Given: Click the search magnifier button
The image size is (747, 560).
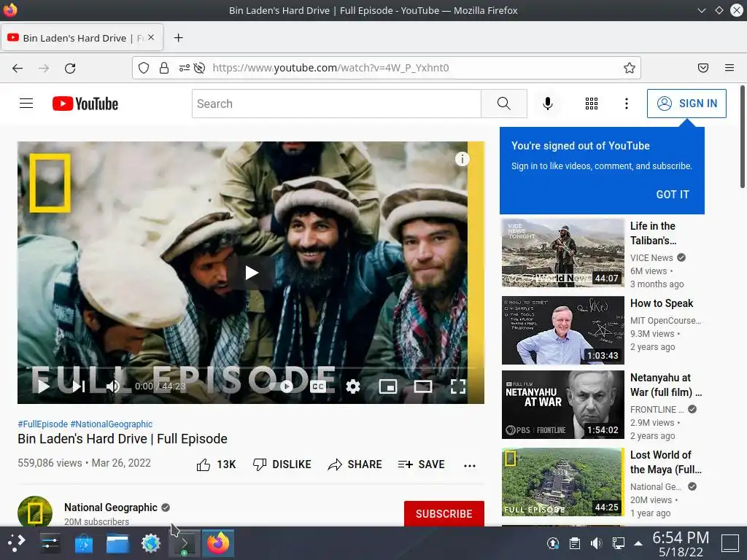Looking at the screenshot, I should [503, 104].
